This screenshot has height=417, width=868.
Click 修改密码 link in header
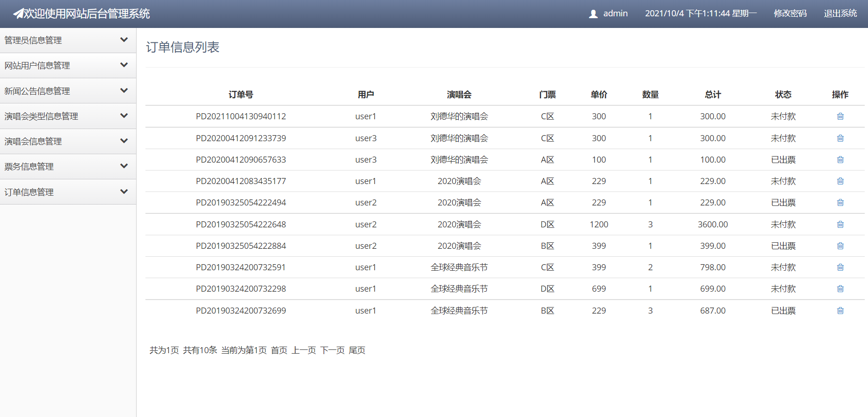pyautogui.click(x=790, y=14)
